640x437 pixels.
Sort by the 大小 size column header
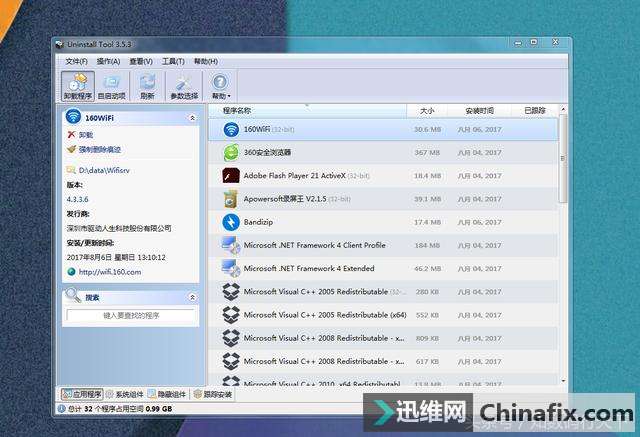pyautogui.click(x=427, y=111)
